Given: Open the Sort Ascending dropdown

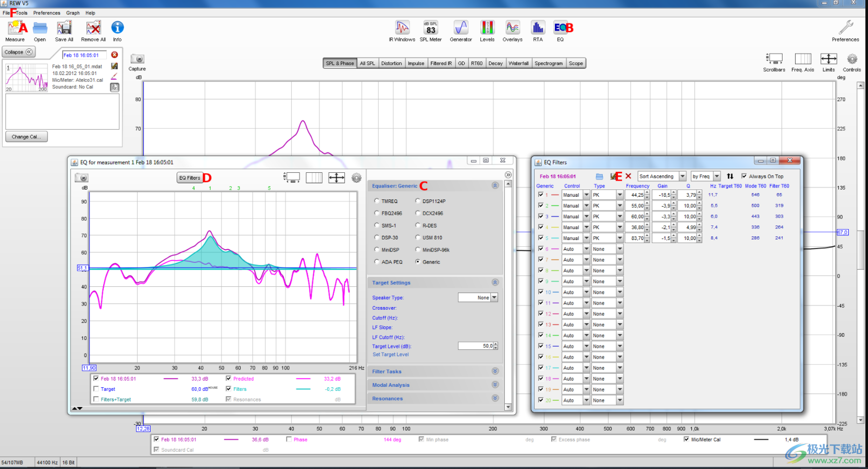Looking at the screenshot, I should click(x=683, y=176).
